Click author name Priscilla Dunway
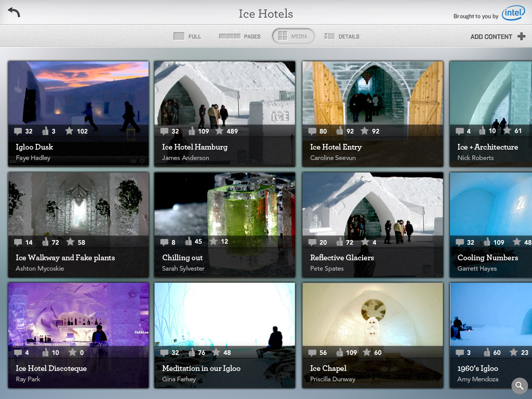Image resolution: width=532 pixels, height=399 pixels. point(332,379)
